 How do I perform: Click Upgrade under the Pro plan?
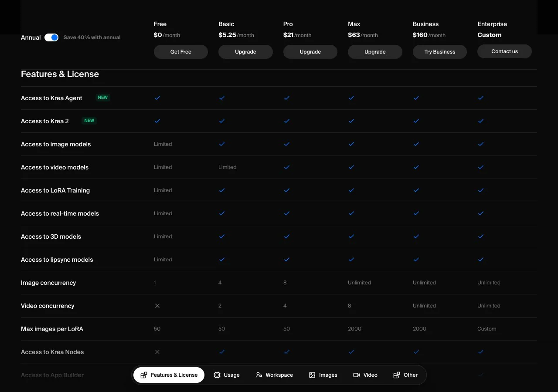tap(310, 52)
